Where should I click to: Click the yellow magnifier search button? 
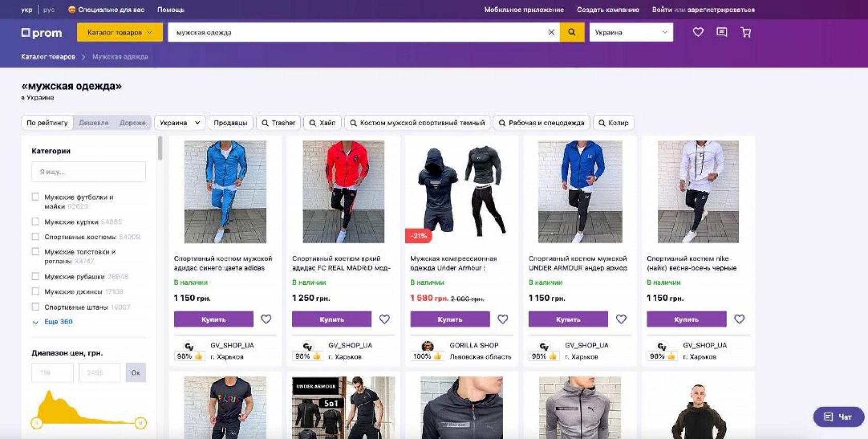pyautogui.click(x=572, y=32)
